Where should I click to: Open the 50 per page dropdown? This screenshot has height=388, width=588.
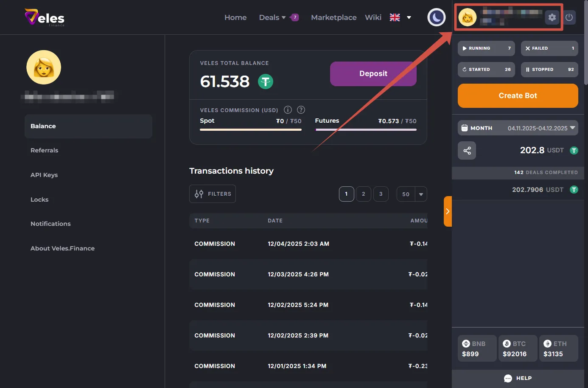412,194
